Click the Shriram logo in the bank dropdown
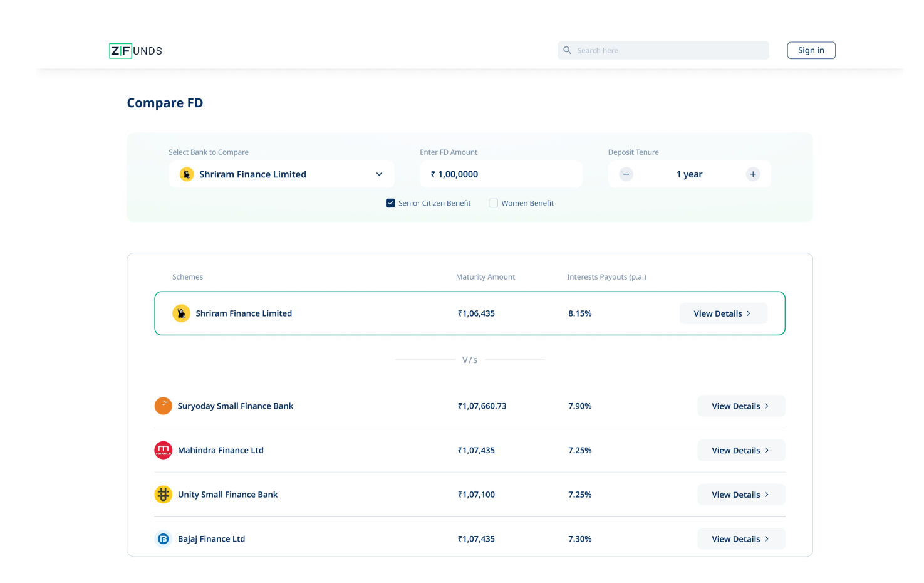Image resolution: width=924 pixels, height=583 pixels. [x=187, y=174]
